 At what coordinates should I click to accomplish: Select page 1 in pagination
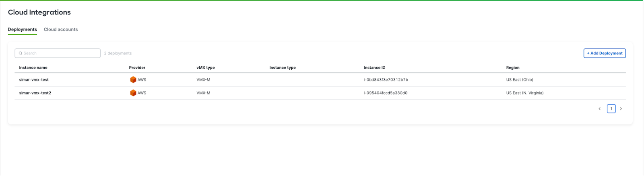pos(611,109)
